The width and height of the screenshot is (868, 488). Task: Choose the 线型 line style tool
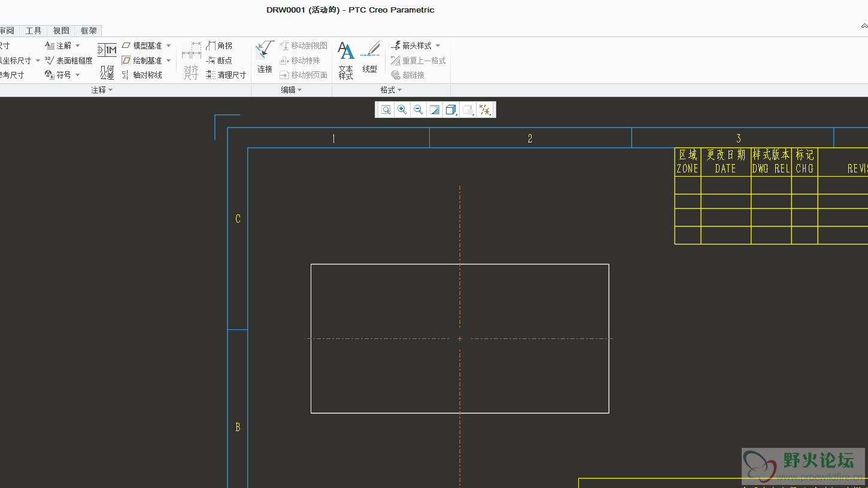(370, 60)
